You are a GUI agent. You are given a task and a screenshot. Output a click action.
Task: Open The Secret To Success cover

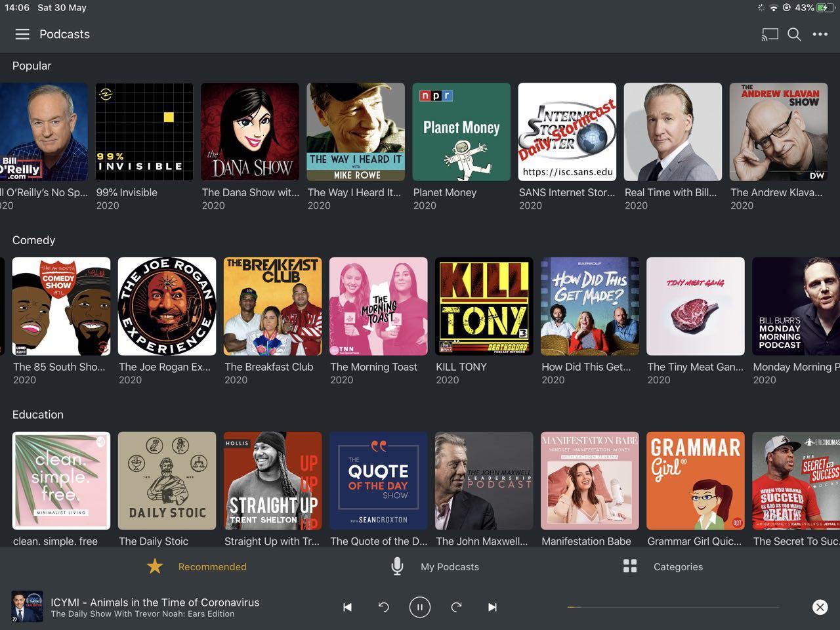pos(796,480)
